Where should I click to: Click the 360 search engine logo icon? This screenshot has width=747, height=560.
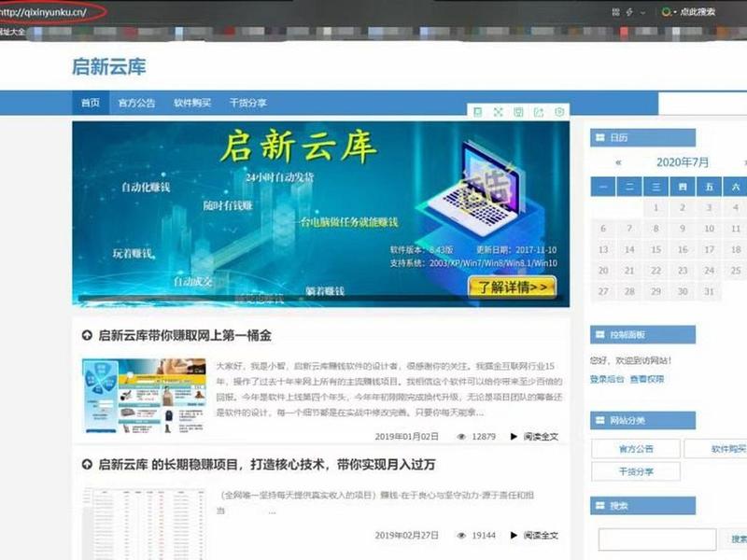[666, 12]
